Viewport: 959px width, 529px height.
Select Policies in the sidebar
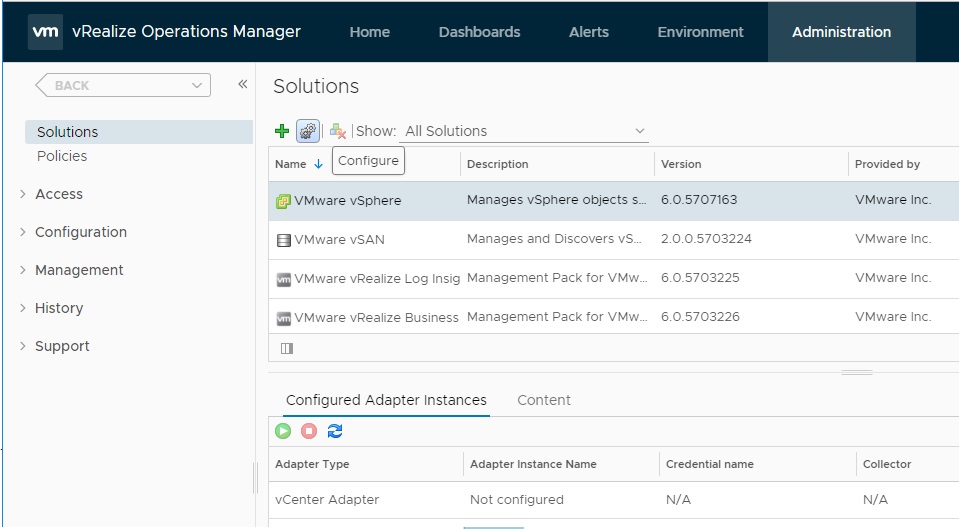(62, 156)
